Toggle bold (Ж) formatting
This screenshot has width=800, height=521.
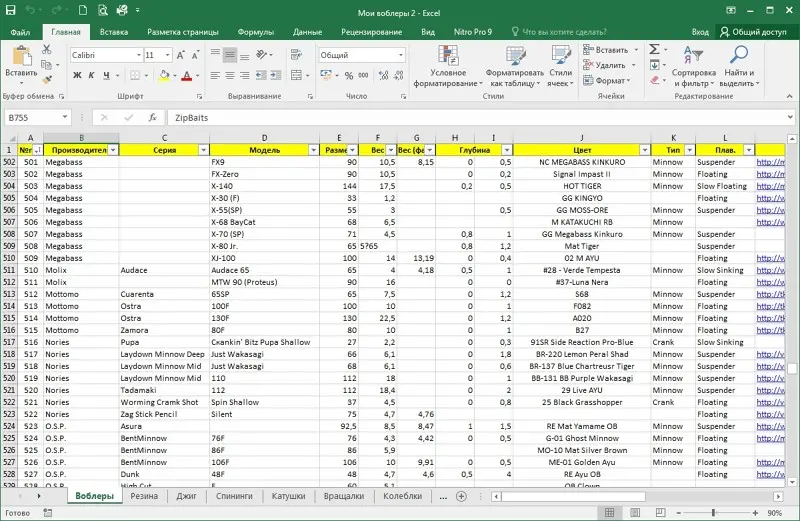coord(77,76)
